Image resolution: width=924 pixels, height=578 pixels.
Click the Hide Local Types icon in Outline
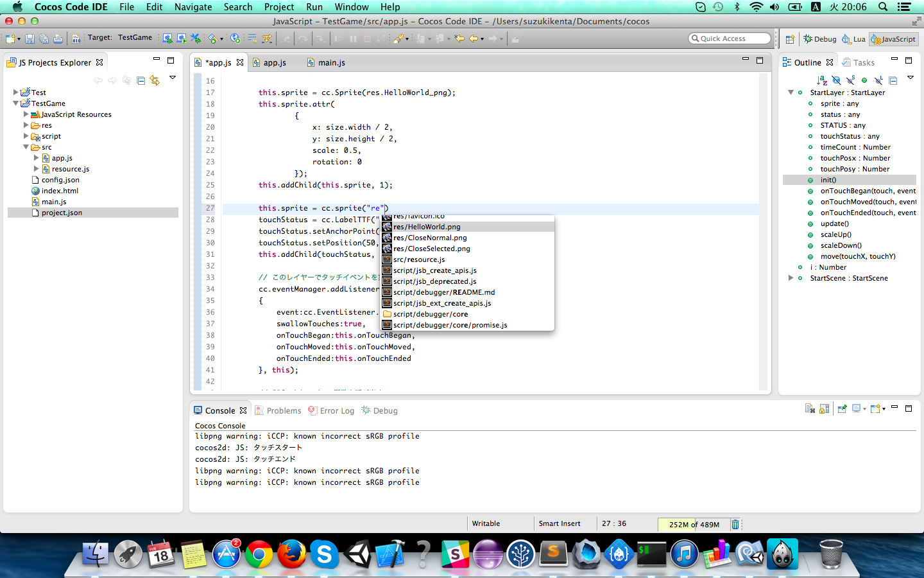click(878, 80)
